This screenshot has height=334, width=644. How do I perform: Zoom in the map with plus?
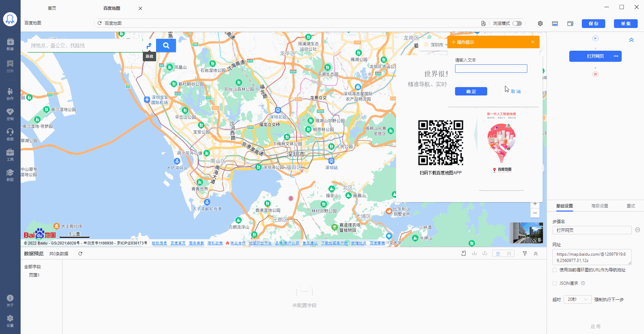coord(535,204)
